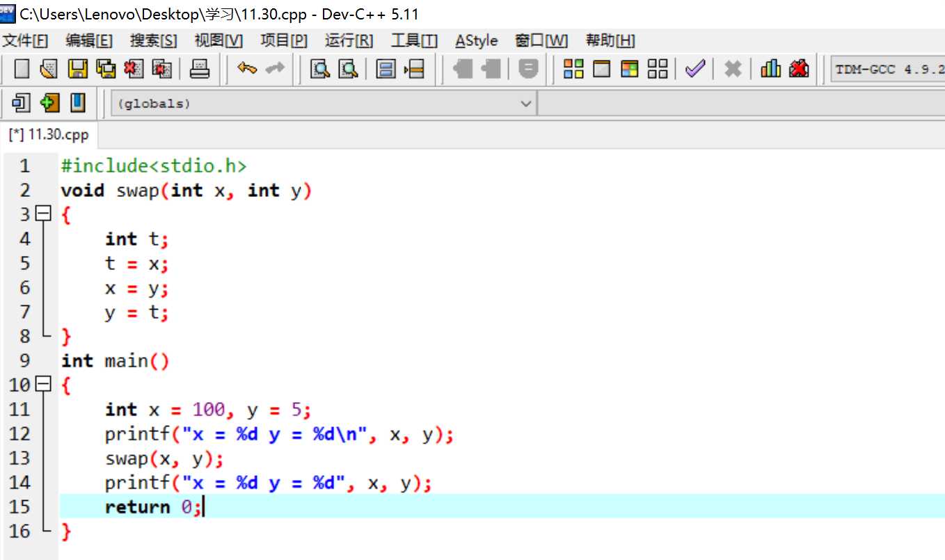Viewport: 945px width, 560px height.
Task: Open the 搜索[S] menu
Action: tap(154, 40)
